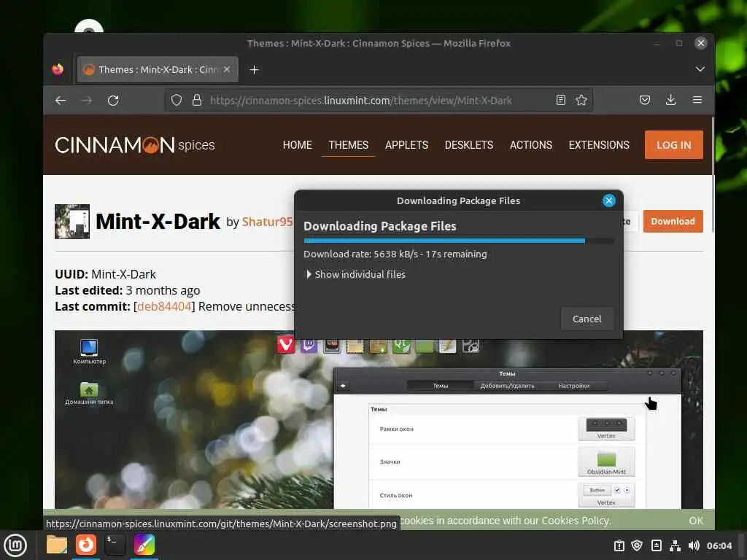
Task: Go back using Firefox back arrow
Action: click(x=61, y=101)
